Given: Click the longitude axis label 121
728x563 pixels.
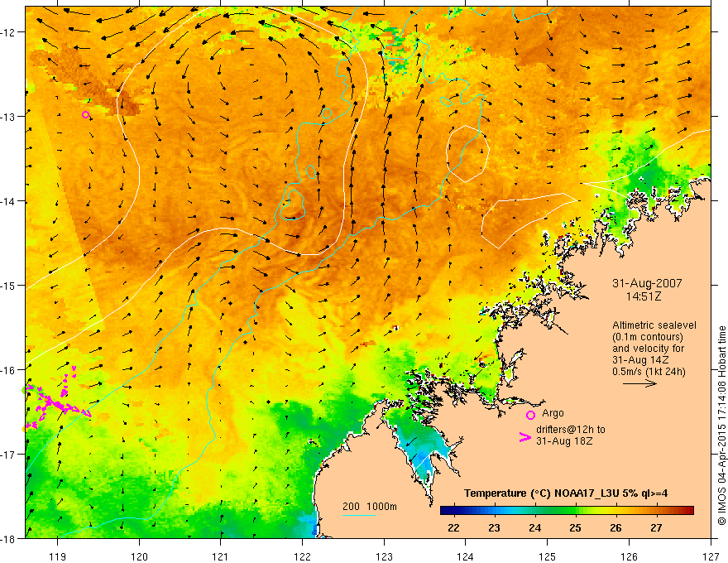Looking at the screenshot, I should tap(221, 556).
